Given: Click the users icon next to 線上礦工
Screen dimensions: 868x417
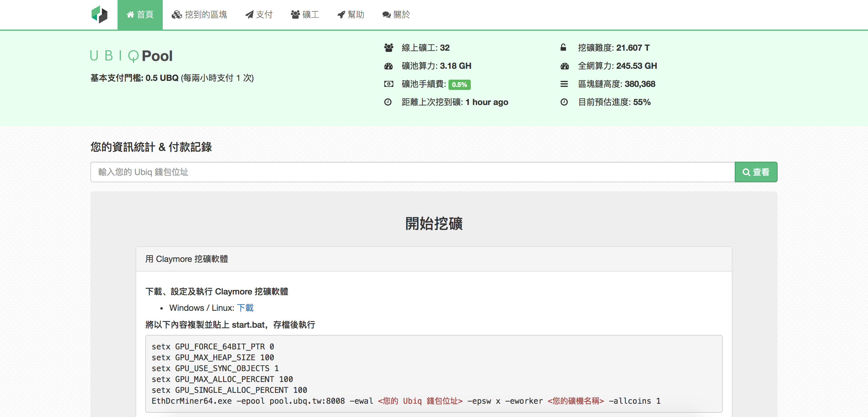Looking at the screenshot, I should click(x=388, y=48).
